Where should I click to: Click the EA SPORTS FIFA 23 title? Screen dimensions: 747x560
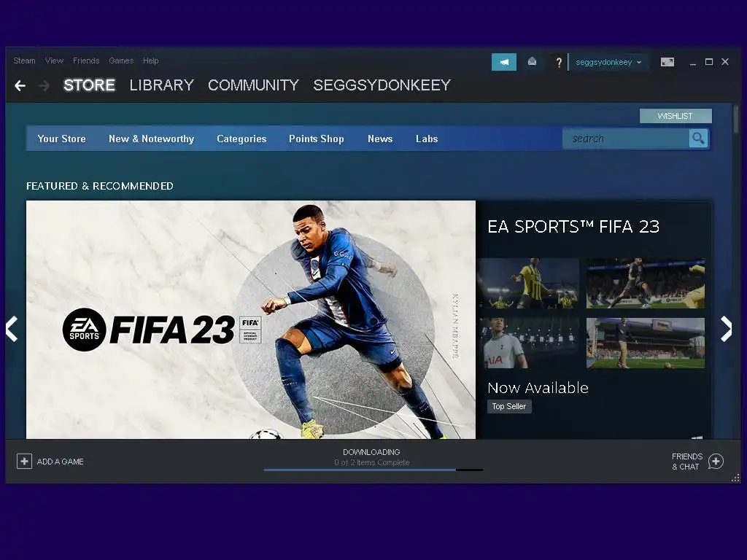point(573,227)
